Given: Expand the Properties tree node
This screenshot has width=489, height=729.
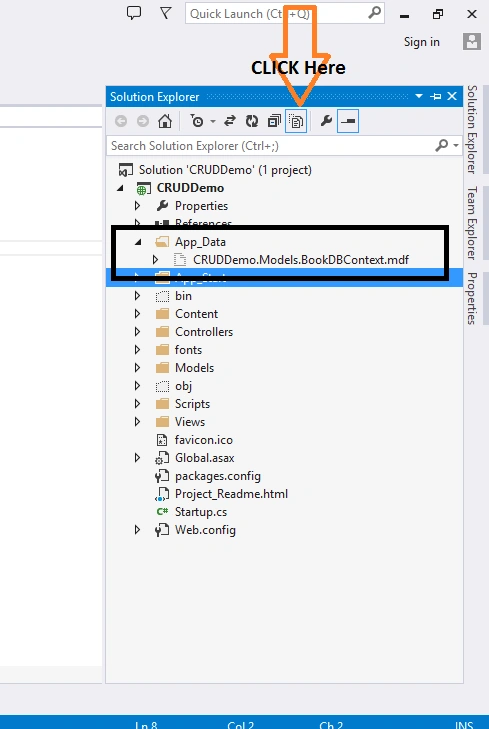Looking at the screenshot, I should pos(138,205).
